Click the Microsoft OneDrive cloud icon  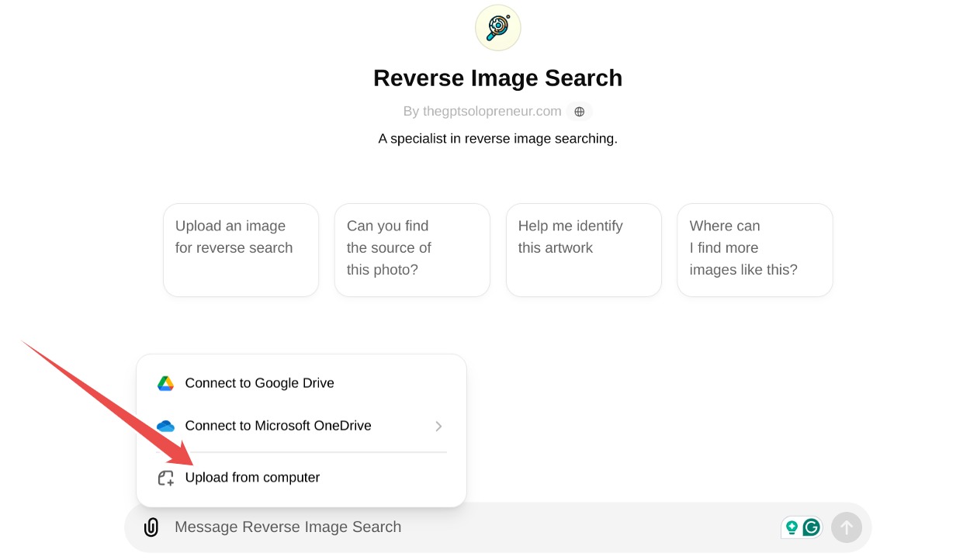[x=165, y=425]
